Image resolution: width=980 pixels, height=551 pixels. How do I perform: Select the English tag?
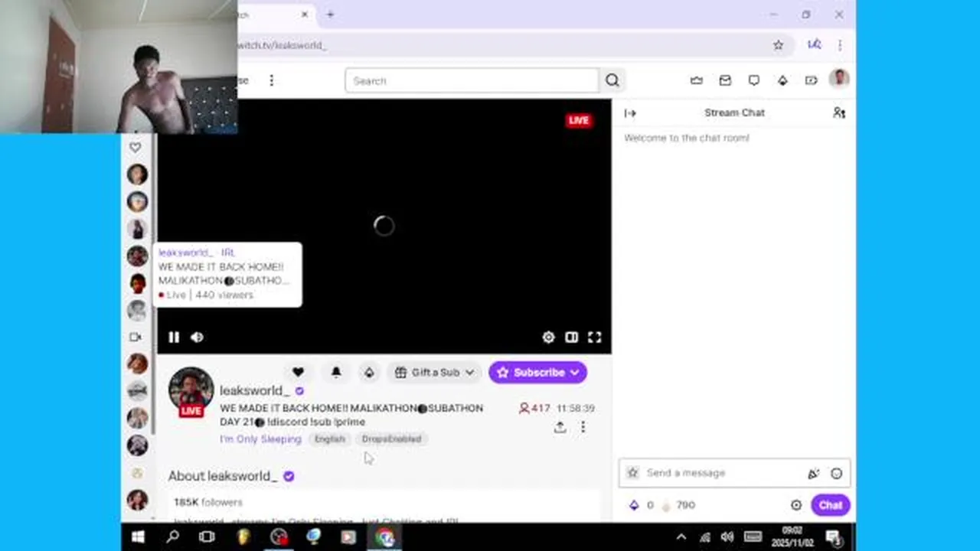point(329,439)
